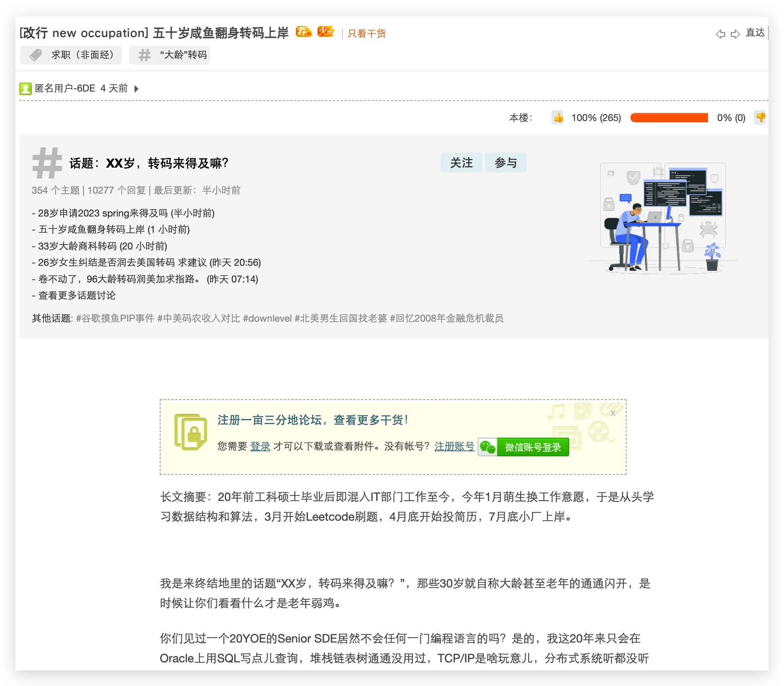
Task: Click the hot badge icon beside title
Action: pos(325,32)
